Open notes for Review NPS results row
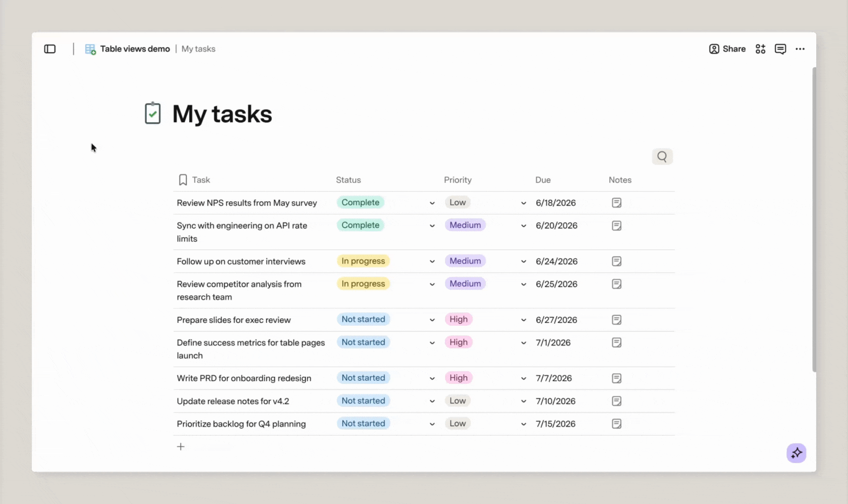Screen dimensions: 848x504 [x=616, y=203]
